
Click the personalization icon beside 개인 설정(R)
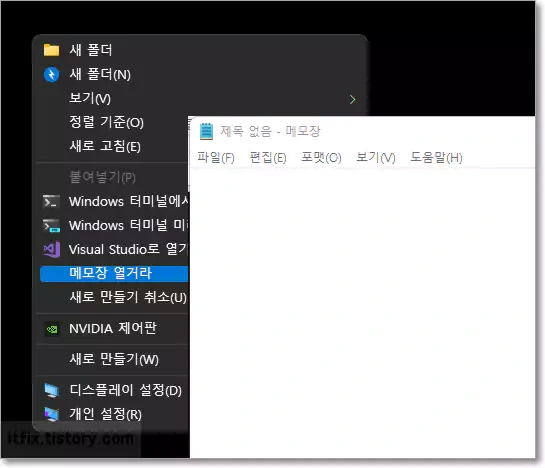(x=51, y=414)
